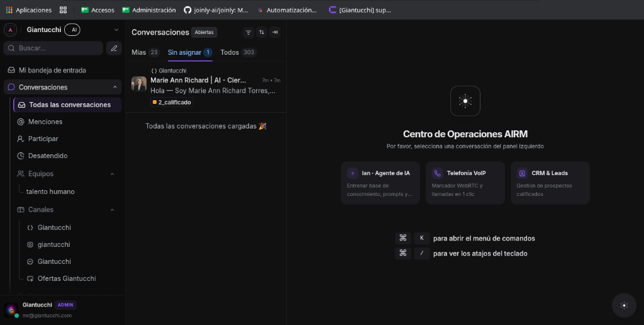Click the Canales panel icon
644x325 pixels.
point(21,210)
